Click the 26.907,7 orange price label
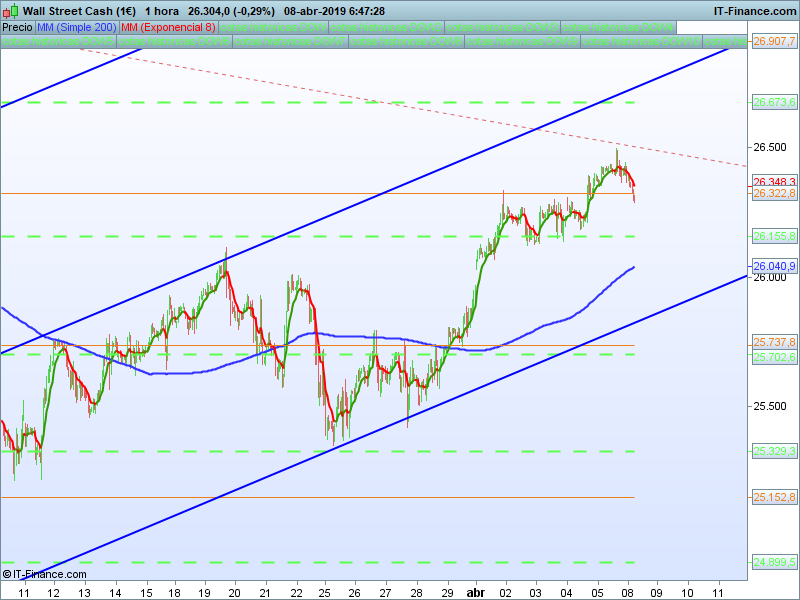 click(x=774, y=41)
